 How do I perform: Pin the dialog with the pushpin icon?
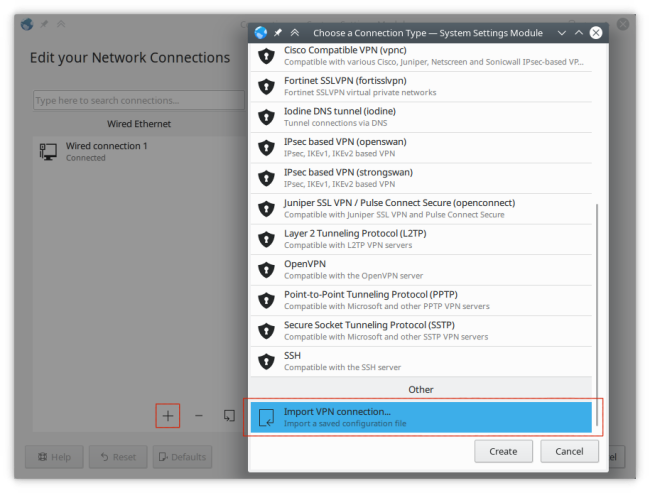point(278,32)
